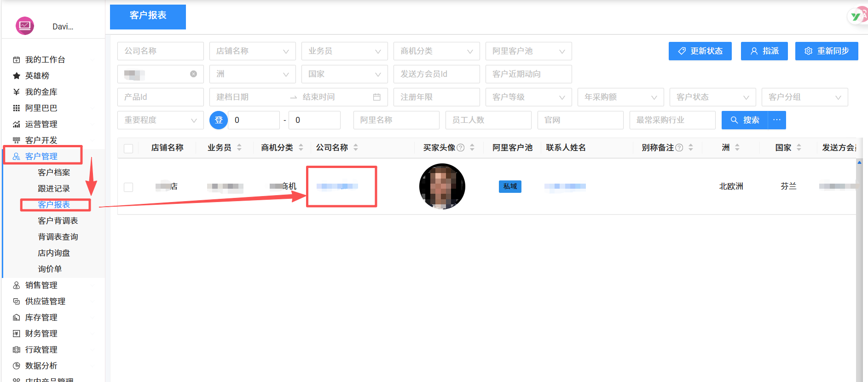Open the more options menu beside 搜索
This screenshot has width=868, height=382.
(x=777, y=120)
